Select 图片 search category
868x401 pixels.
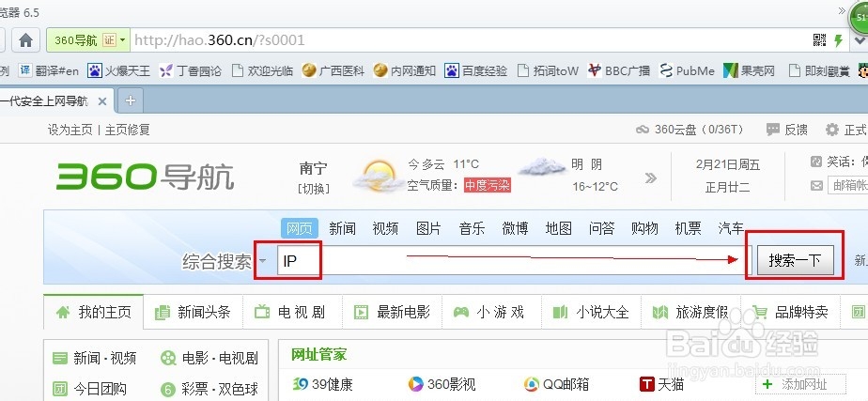pos(428,228)
